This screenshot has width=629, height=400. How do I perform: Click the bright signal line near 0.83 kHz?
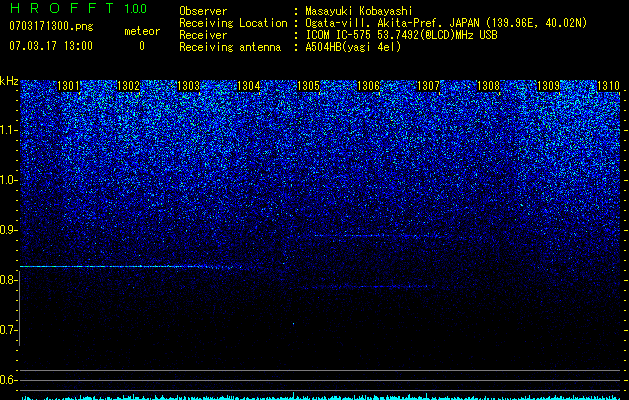pyautogui.click(x=126, y=266)
